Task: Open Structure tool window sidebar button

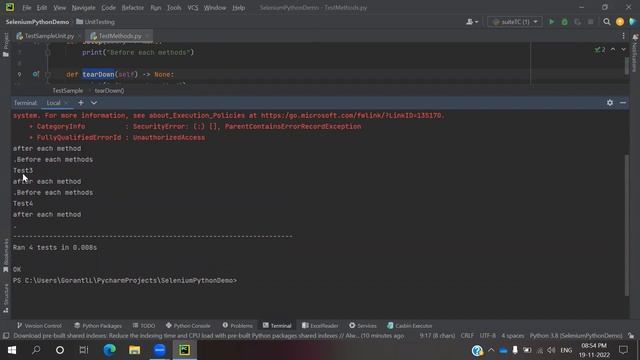Action: (5, 298)
